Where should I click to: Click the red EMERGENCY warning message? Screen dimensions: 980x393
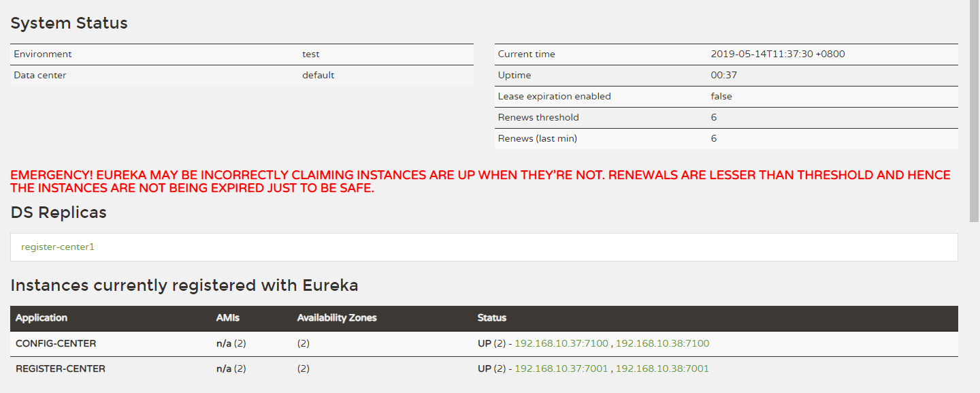(480, 182)
